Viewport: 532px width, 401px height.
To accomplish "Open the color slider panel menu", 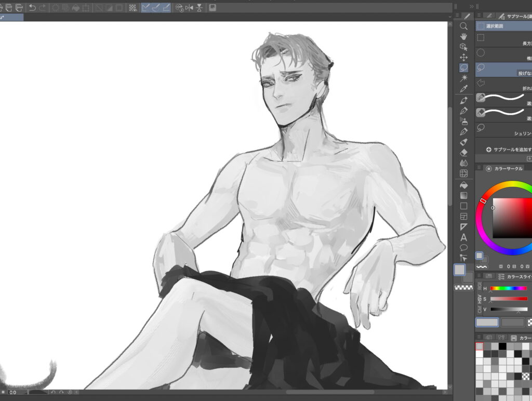I will (x=478, y=276).
